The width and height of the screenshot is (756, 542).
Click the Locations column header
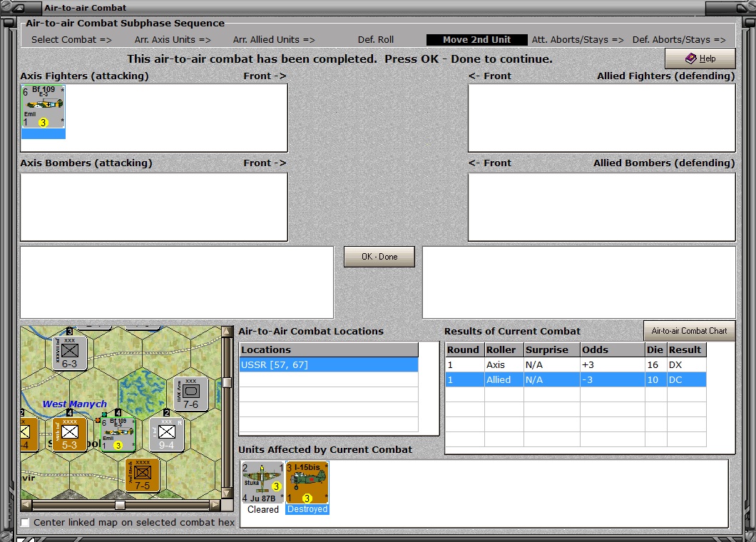point(329,349)
